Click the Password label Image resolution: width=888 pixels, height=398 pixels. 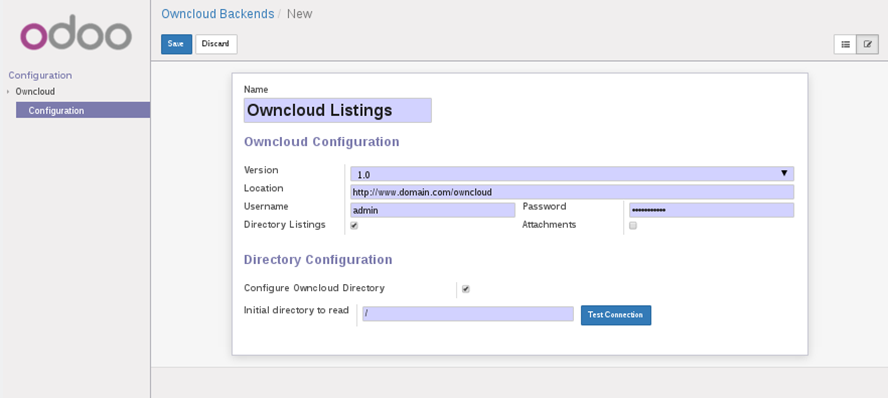pyautogui.click(x=544, y=206)
